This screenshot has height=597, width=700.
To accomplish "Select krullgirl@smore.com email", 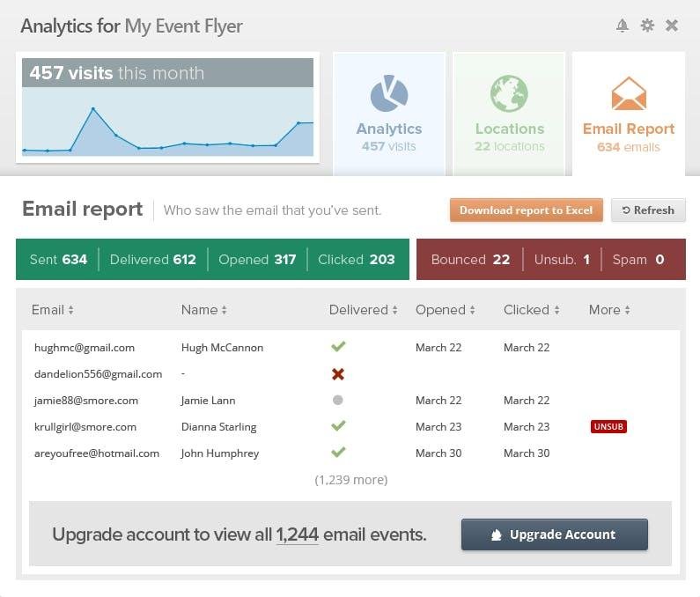I will pyautogui.click(x=85, y=427).
